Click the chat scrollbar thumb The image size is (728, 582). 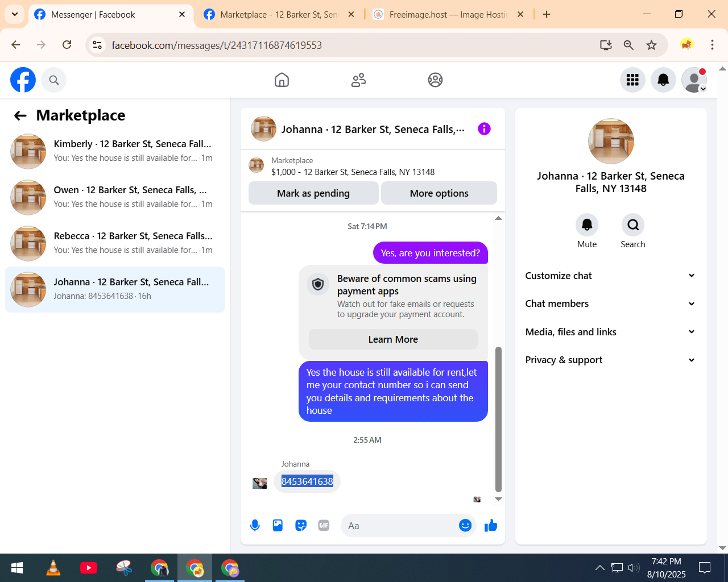pos(499,419)
